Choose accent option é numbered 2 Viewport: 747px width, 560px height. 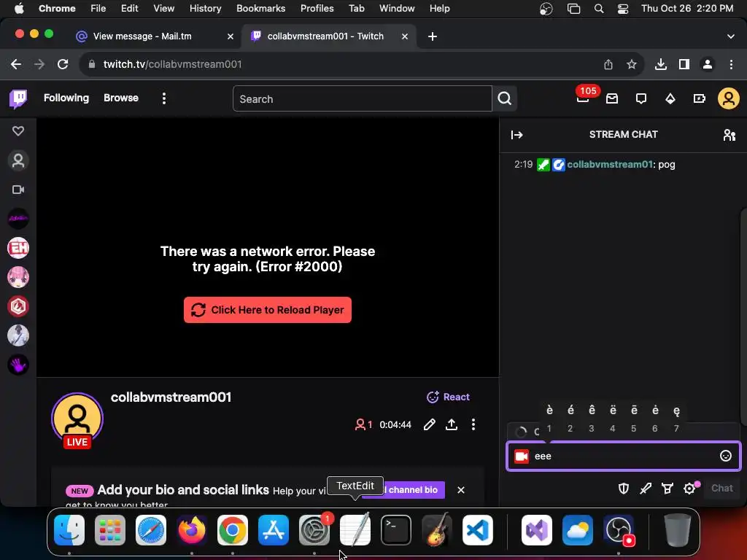[570, 419]
